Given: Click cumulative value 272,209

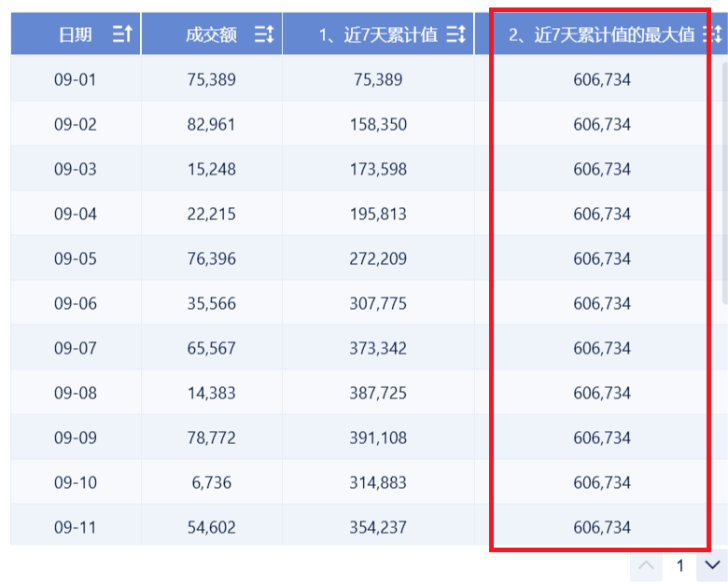Looking at the screenshot, I should [378, 258].
